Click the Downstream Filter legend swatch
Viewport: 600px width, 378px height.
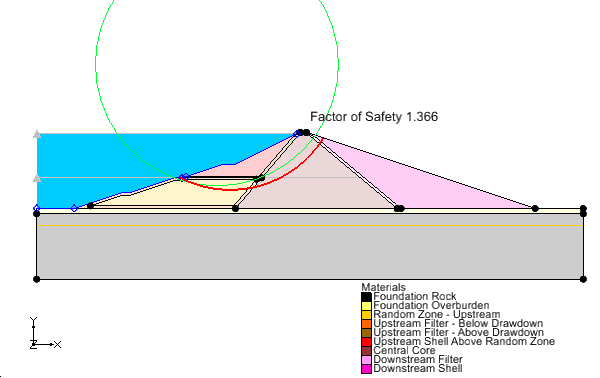click(367, 360)
